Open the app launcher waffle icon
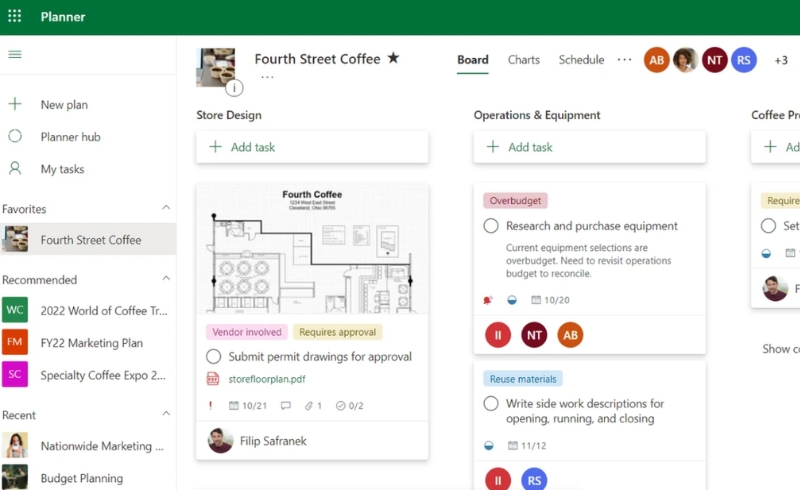Image resolution: width=800 pixels, height=490 pixels. tap(15, 16)
